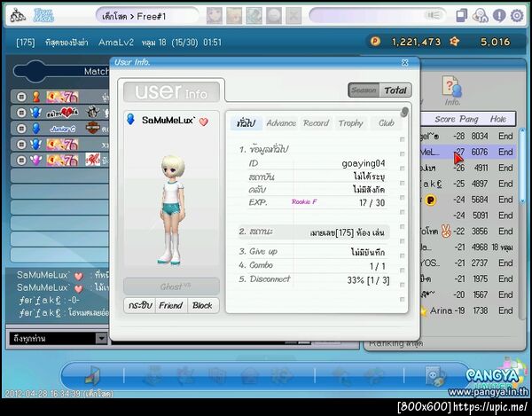This screenshot has height=416, width=532.
Task: Select ranking row with Pang 5684
Action: point(467,200)
